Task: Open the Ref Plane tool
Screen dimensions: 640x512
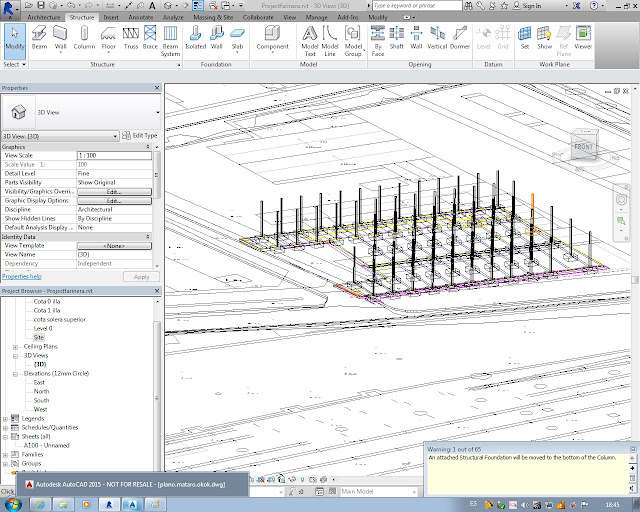Action: (563, 37)
